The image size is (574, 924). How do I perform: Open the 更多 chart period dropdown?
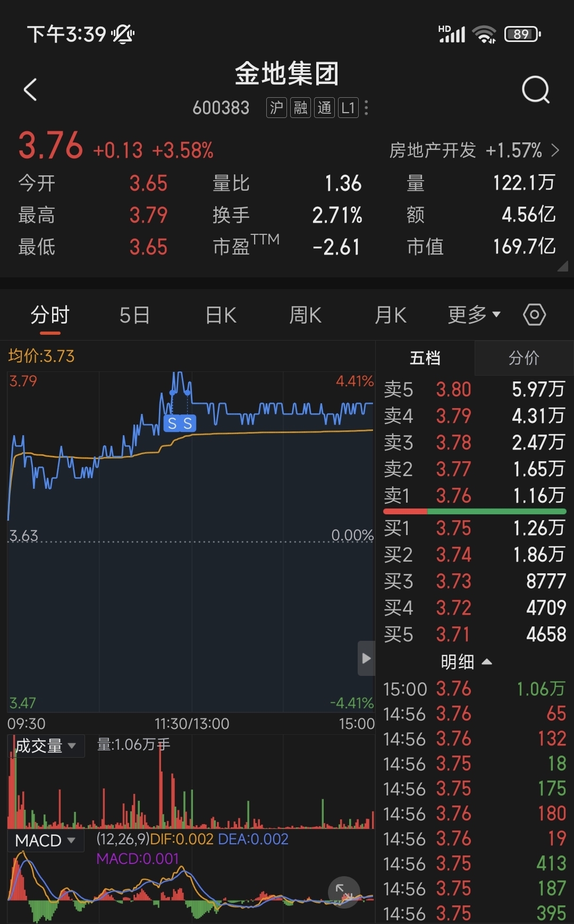pyautogui.click(x=474, y=315)
